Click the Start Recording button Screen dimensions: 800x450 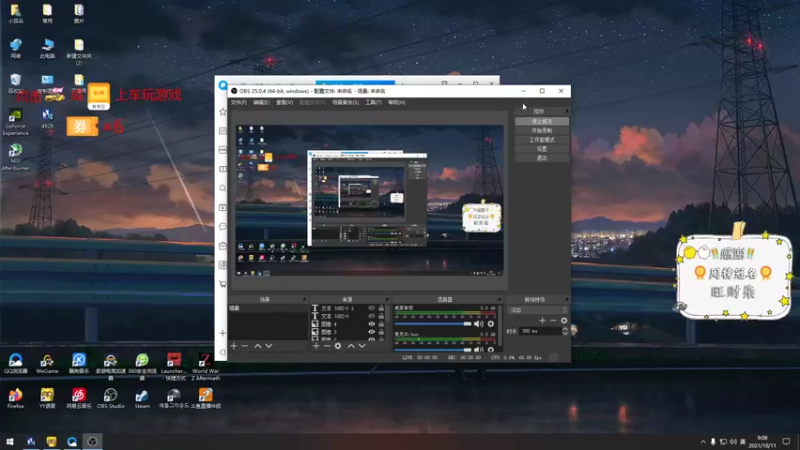[542, 131]
